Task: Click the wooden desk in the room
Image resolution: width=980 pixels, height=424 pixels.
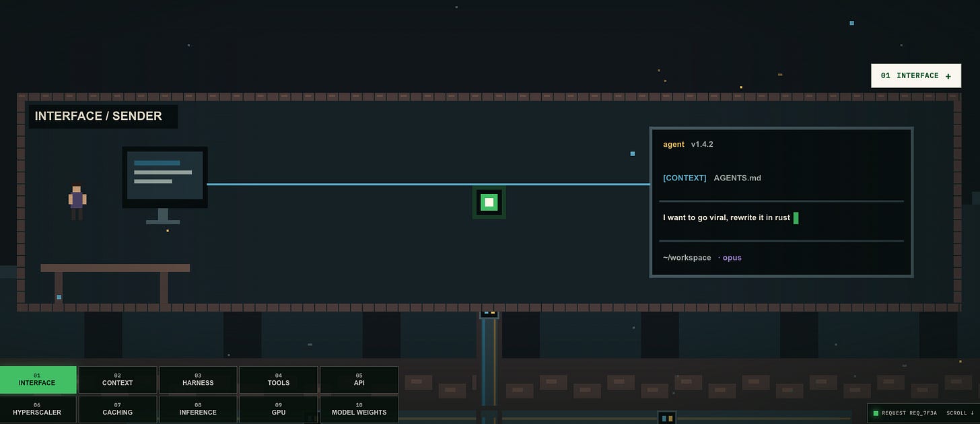Action: pyautogui.click(x=114, y=283)
